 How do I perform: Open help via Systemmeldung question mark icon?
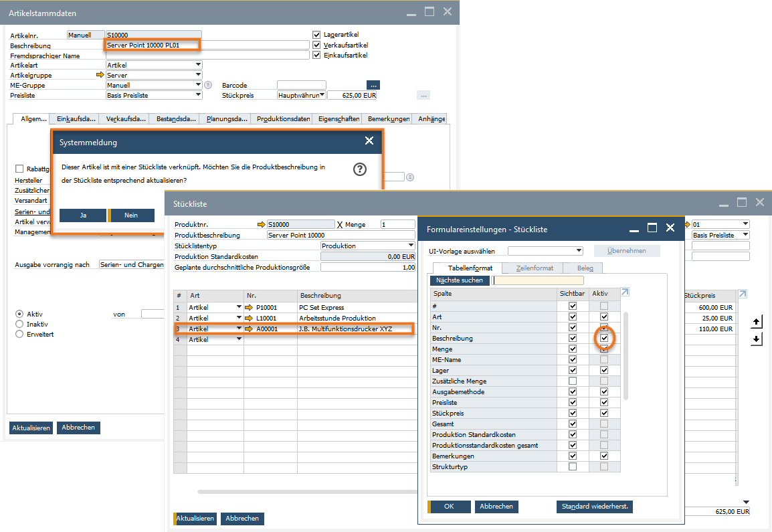coord(360,169)
